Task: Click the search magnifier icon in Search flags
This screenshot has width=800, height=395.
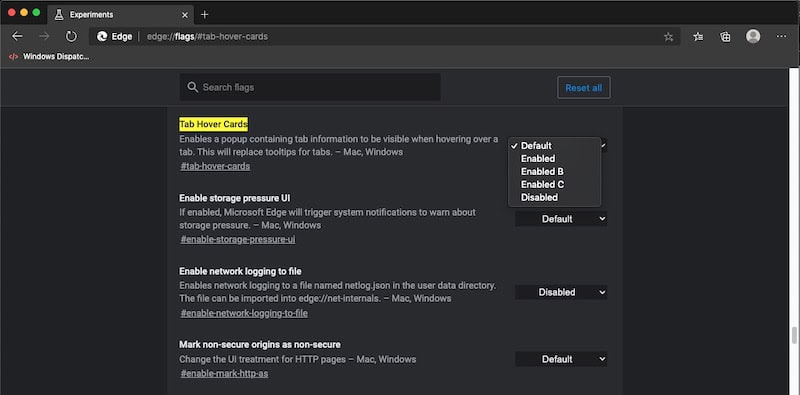Action: pos(193,87)
